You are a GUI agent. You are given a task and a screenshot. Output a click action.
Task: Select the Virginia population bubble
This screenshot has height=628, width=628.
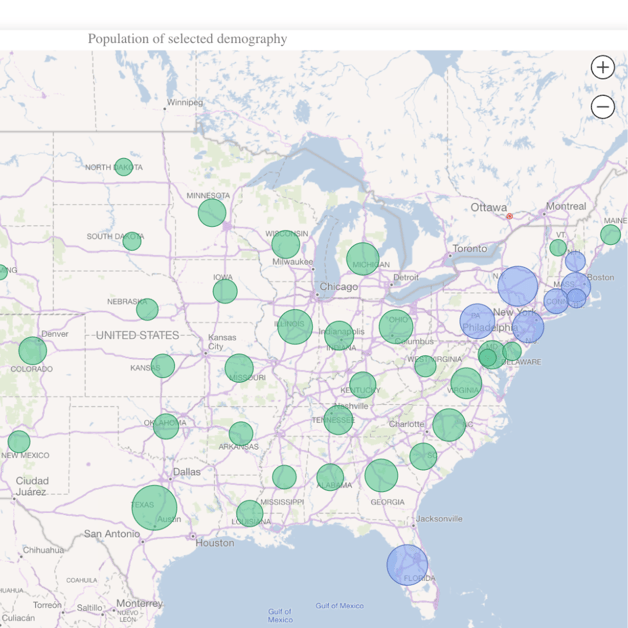point(466,383)
